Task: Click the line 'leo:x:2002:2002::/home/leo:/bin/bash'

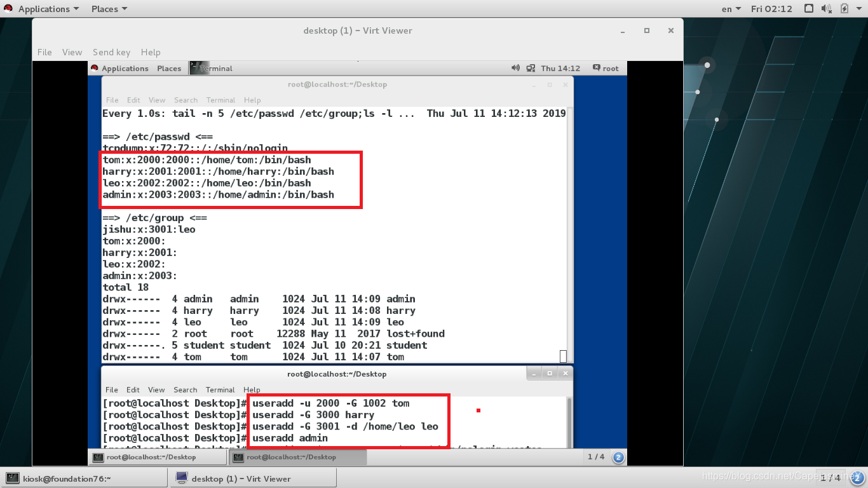Action: tap(207, 183)
